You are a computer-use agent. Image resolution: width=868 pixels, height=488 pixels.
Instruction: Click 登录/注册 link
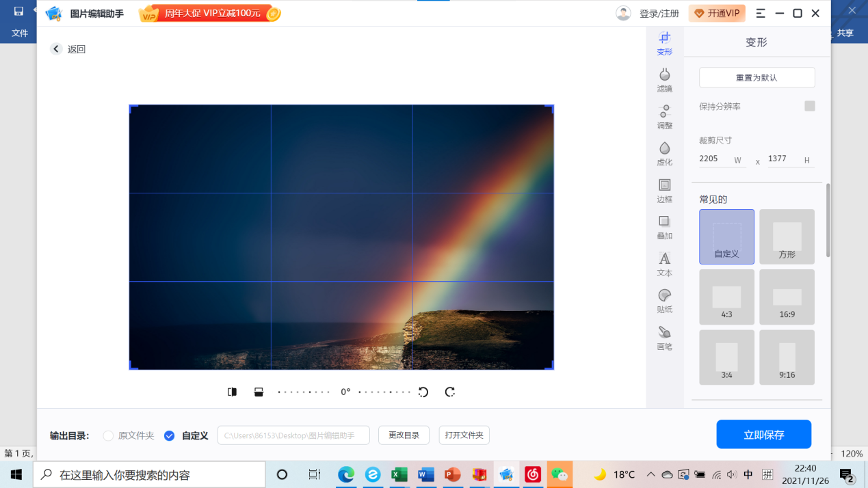click(x=659, y=13)
